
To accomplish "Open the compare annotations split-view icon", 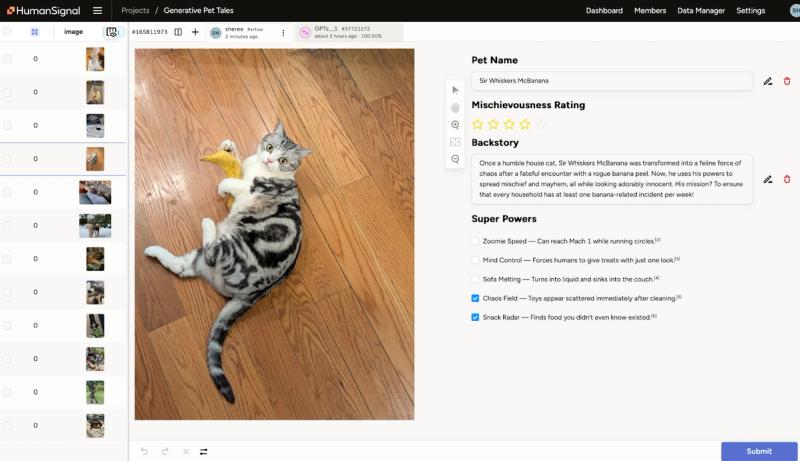I will coord(178,32).
